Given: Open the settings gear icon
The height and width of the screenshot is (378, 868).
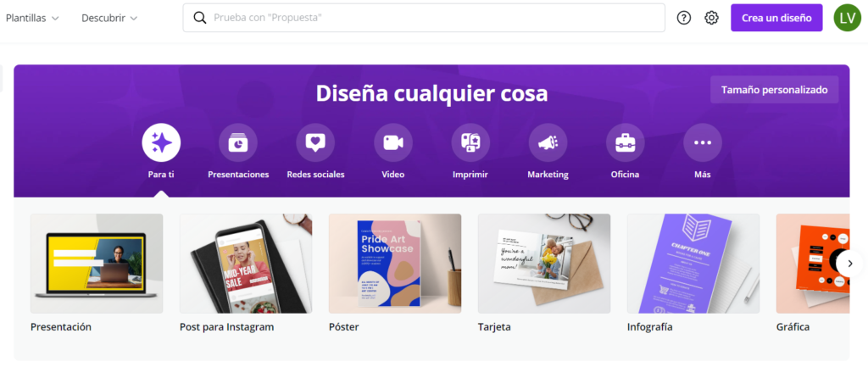Looking at the screenshot, I should 711,18.
